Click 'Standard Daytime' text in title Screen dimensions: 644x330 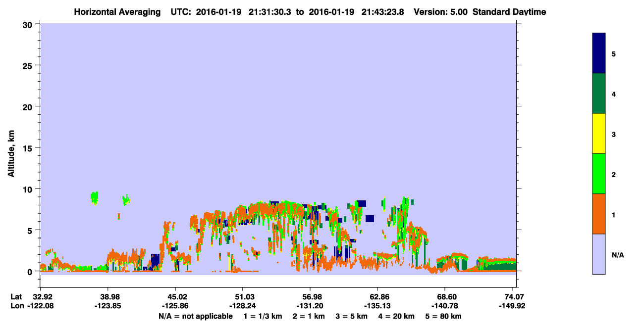click(x=509, y=12)
